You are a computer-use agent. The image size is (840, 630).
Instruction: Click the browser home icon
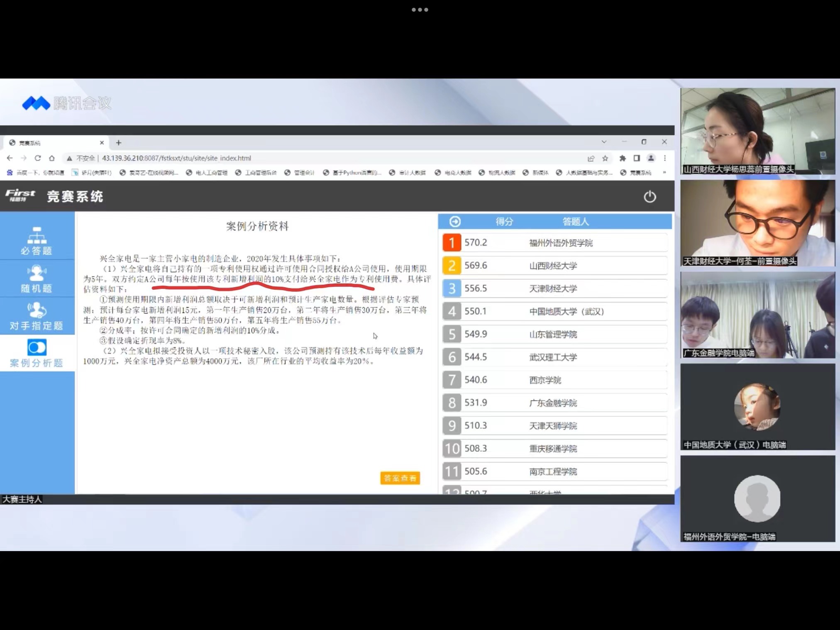52,158
